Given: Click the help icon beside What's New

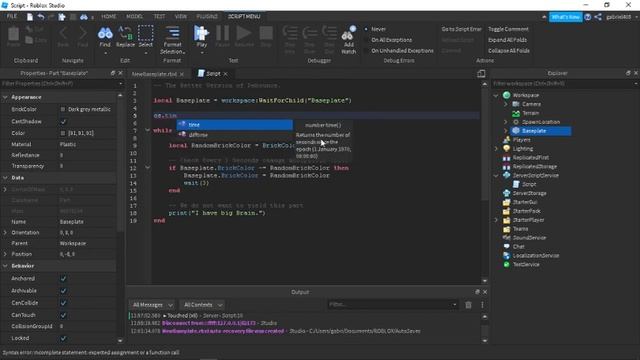Looking at the screenshot, I should tap(587, 17).
